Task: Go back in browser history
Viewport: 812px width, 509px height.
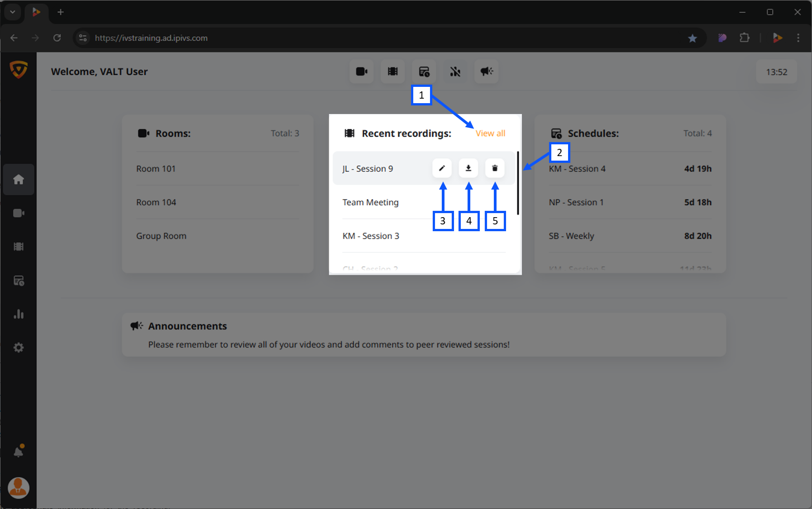Action: [x=14, y=38]
